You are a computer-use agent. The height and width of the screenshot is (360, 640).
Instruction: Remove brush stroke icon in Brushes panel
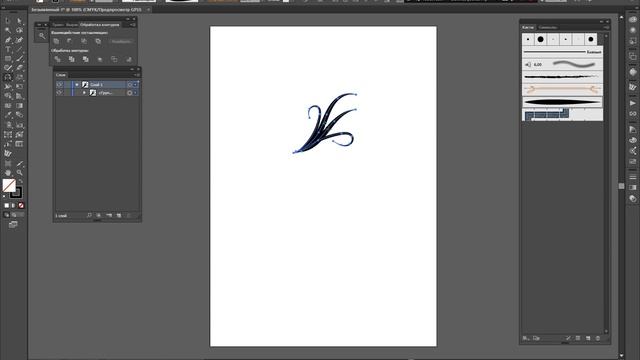pos(568,338)
